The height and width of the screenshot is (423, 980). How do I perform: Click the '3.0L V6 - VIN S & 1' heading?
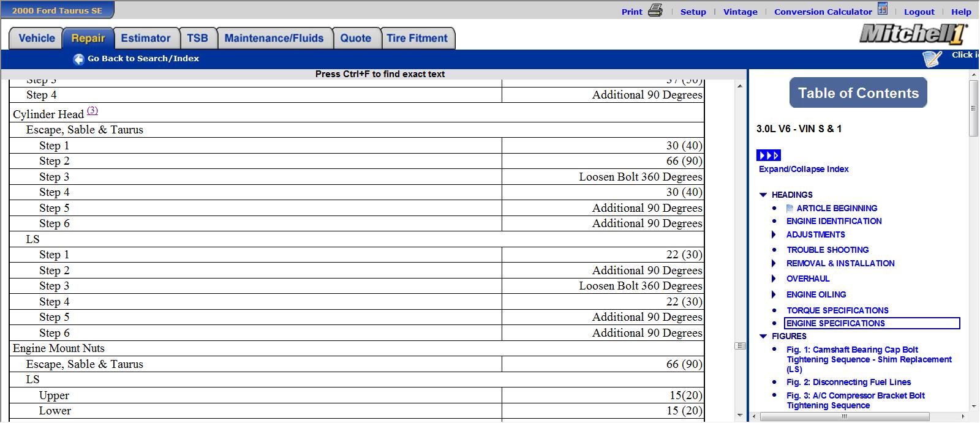coord(799,129)
